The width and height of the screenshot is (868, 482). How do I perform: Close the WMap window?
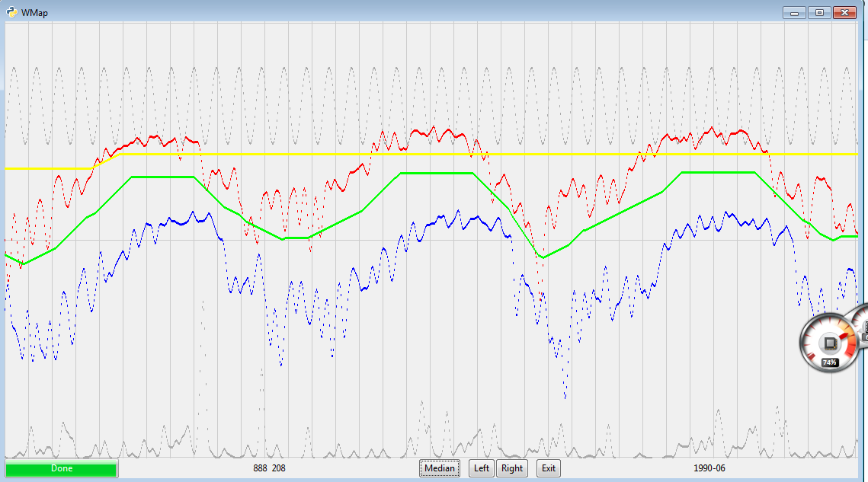click(x=844, y=13)
